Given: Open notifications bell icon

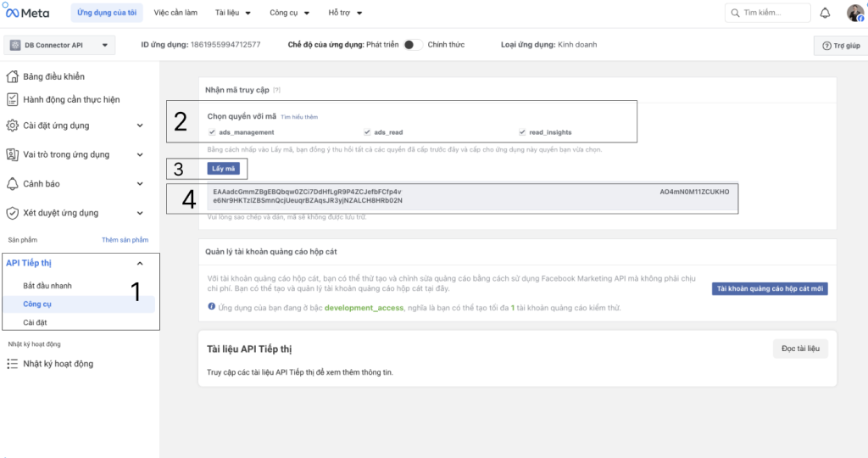Looking at the screenshot, I should (x=825, y=13).
